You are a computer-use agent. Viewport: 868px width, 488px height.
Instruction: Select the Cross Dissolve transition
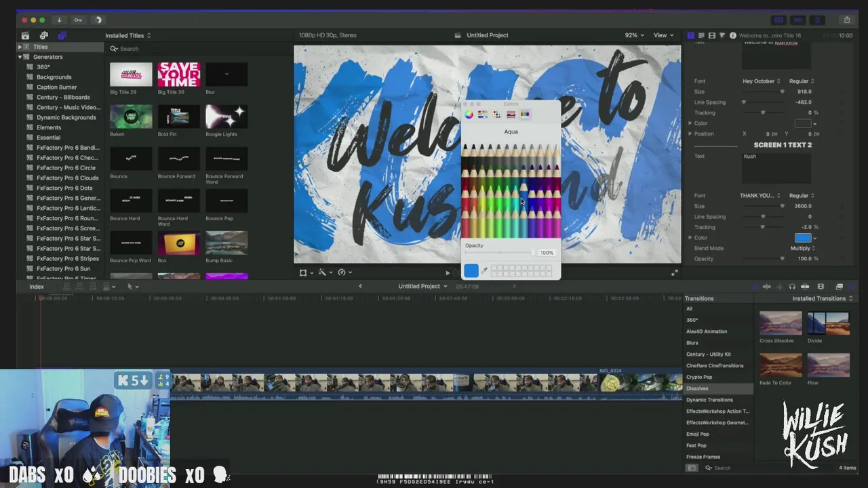781,323
